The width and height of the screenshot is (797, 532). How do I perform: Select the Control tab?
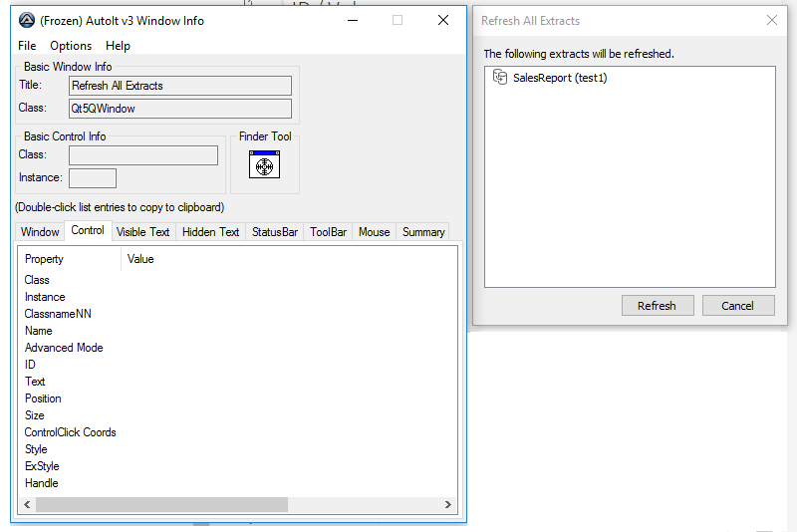pos(88,230)
